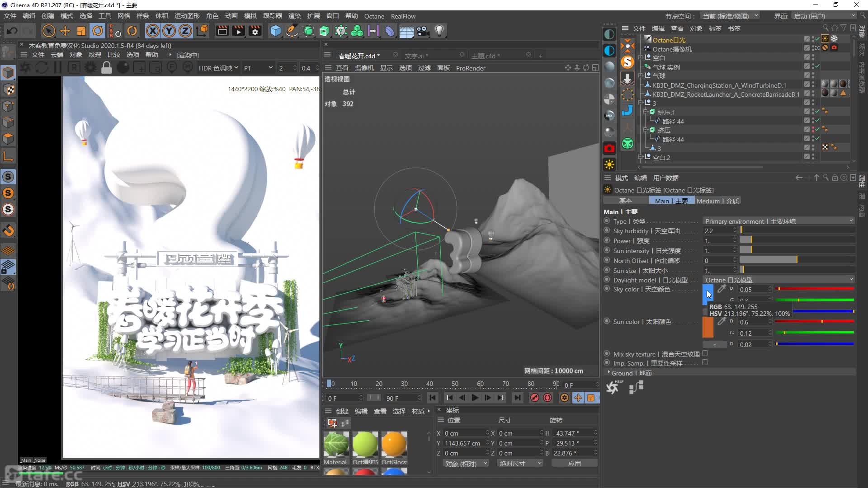
Task: Select the Scale tool
Action: coord(81,31)
